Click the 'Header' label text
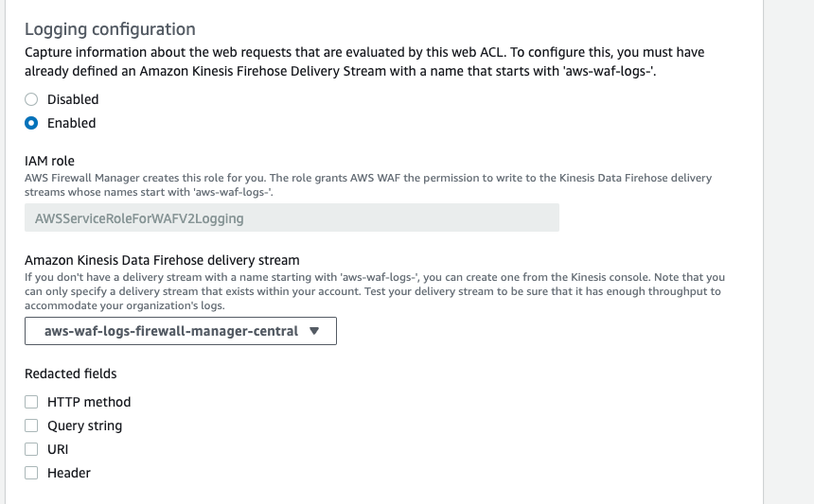The width and height of the screenshot is (814, 504). (69, 473)
